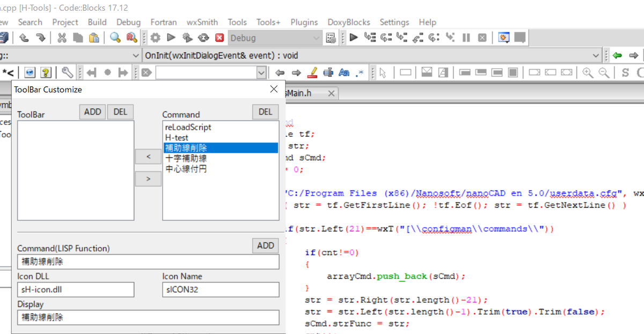Select H-test in the Command list
644x334 pixels.
[221, 138]
